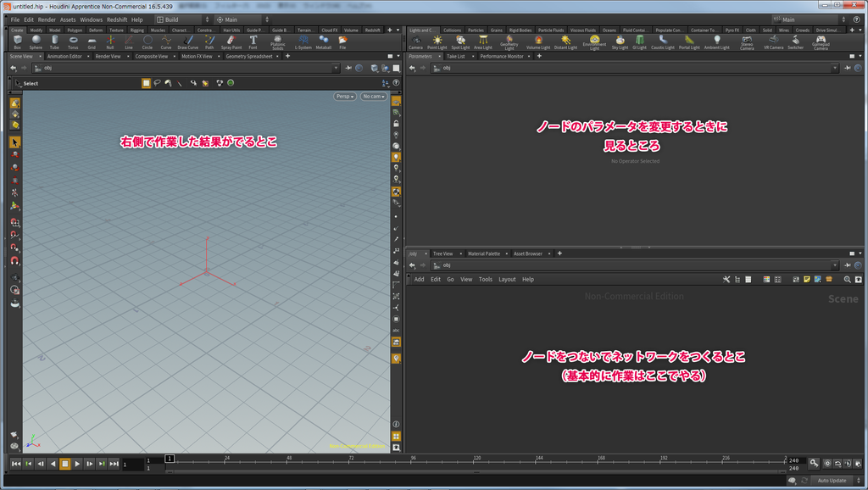The image size is (868, 490).
Task: Select the Torus shelf tool
Action: 73,42
